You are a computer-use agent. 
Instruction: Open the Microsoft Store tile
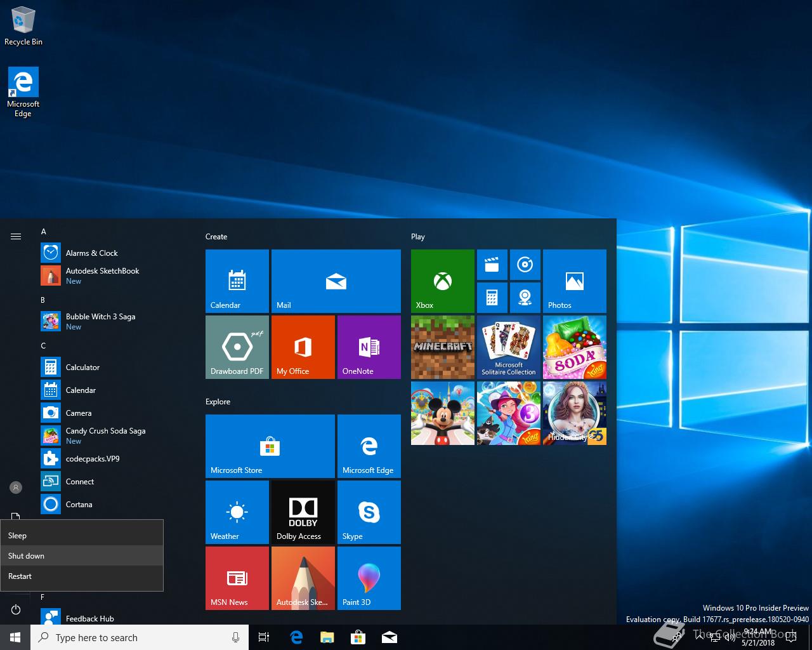(x=270, y=446)
